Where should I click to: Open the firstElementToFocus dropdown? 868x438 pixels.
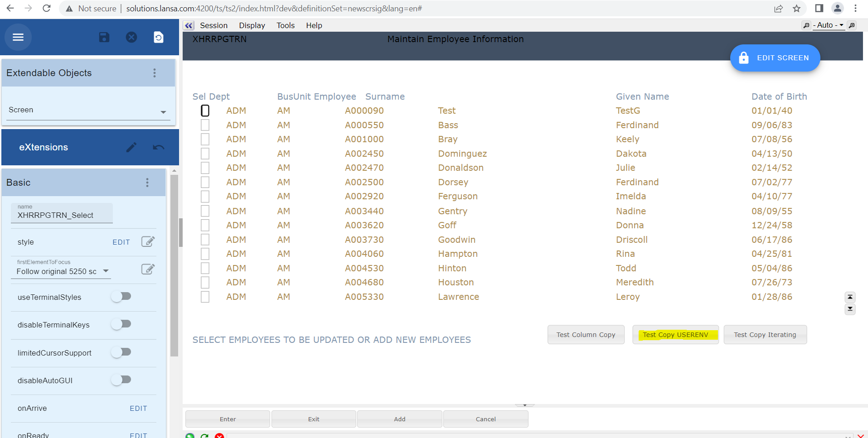coord(106,271)
